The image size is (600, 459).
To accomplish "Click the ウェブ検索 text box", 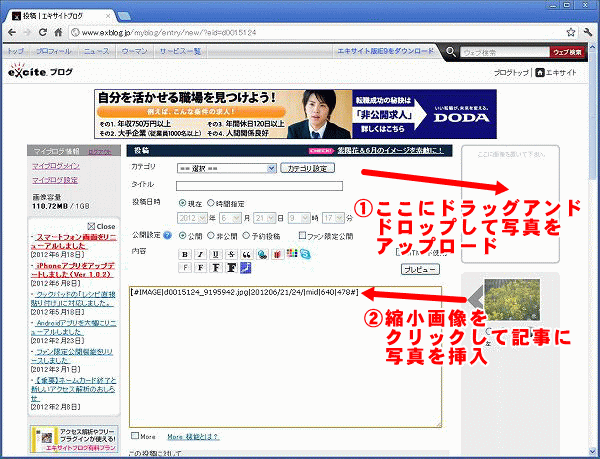I will (505, 52).
